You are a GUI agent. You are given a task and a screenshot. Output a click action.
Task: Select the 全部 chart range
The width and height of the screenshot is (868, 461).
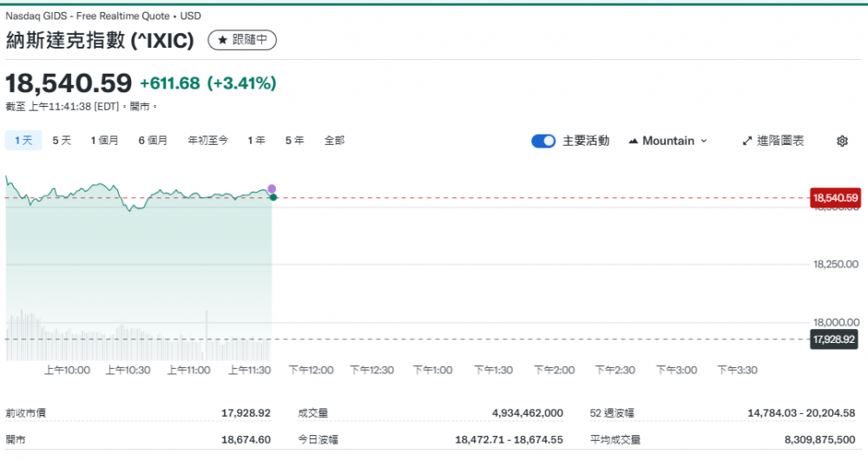coord(334,141)
